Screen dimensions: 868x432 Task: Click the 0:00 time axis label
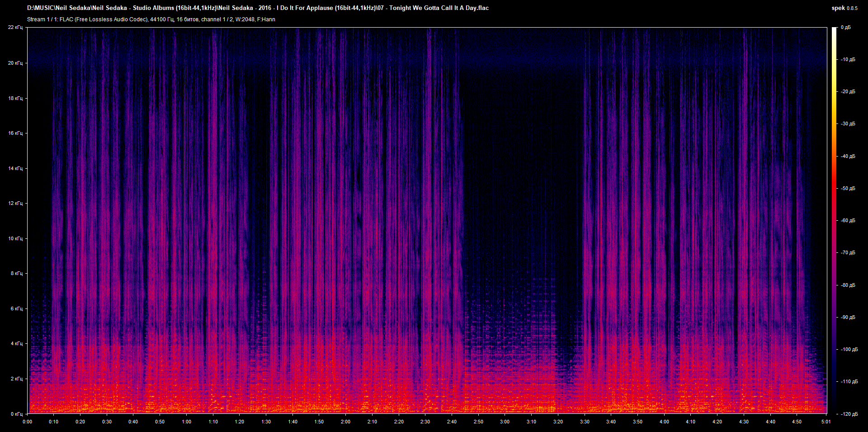pos(27,422)
